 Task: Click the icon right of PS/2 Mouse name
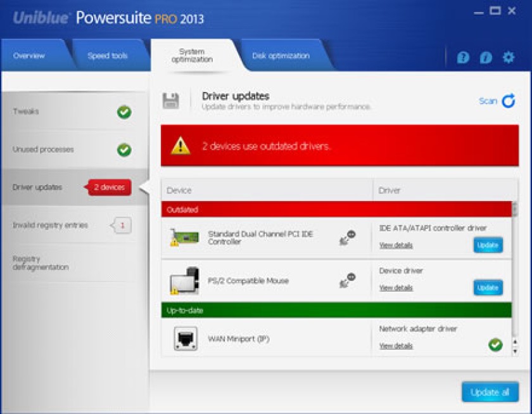pos(347,280)
